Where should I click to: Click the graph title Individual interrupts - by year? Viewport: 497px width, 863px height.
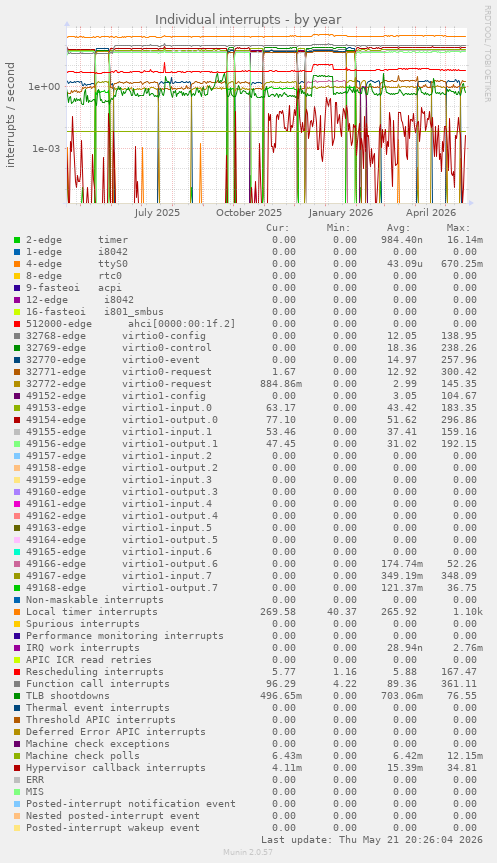click(248, 20)
